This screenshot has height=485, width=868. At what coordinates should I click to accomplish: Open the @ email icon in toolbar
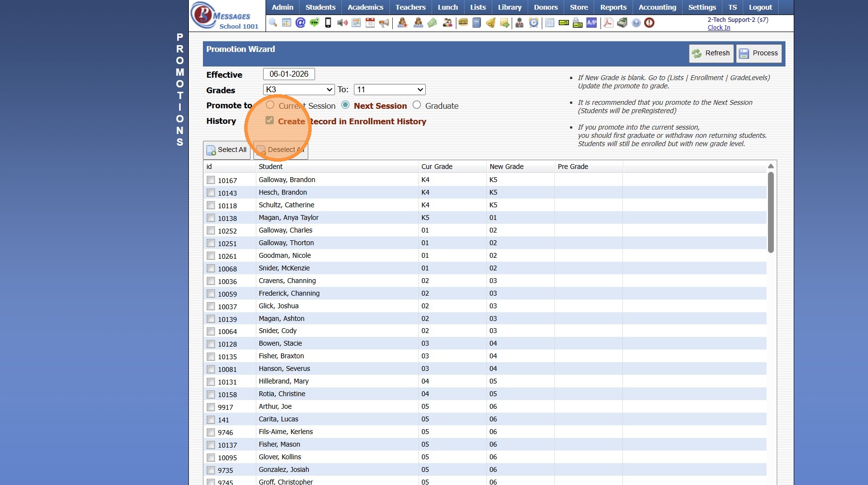(300, 23)
